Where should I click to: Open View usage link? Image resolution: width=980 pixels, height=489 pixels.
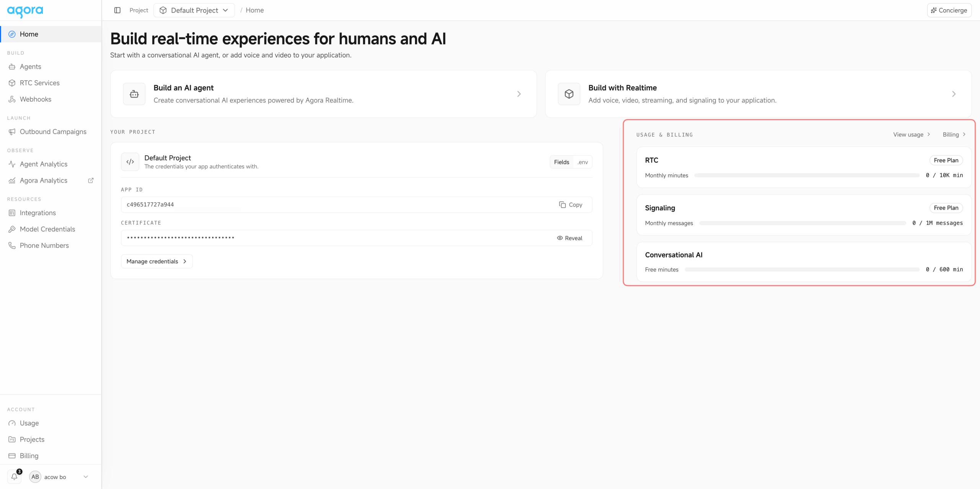click(911, 134)
